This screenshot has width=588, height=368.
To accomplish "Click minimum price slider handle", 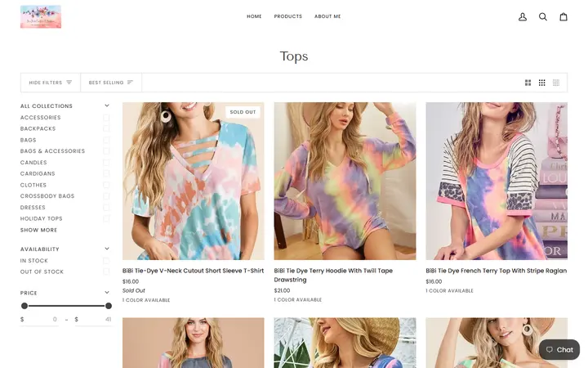I will coord(24,306).
